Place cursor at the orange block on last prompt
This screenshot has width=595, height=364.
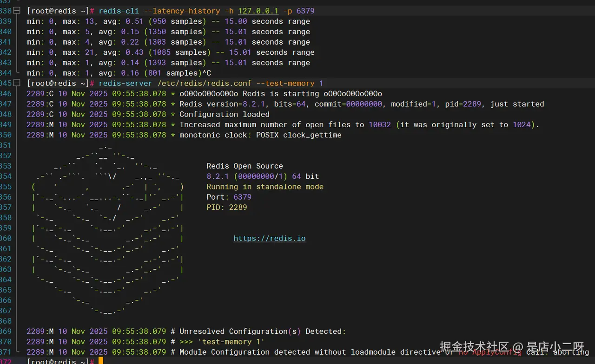[101, 361]
